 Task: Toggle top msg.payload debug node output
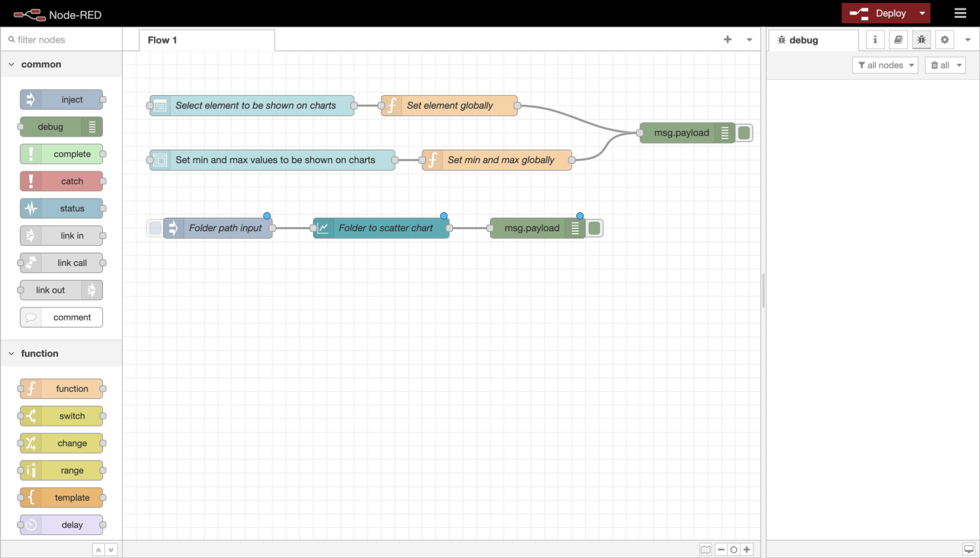coord(744,133)
